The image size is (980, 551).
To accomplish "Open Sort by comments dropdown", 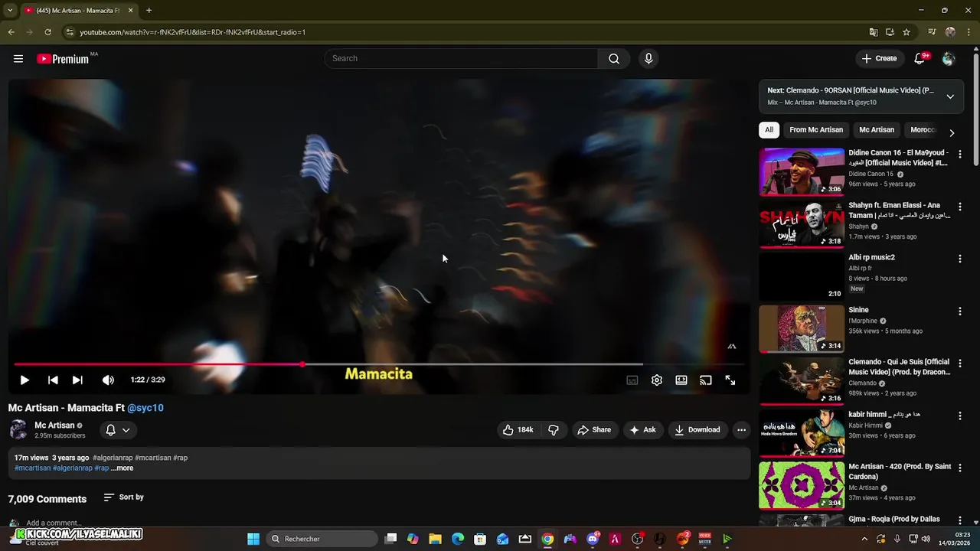I will tap(124, 497).
